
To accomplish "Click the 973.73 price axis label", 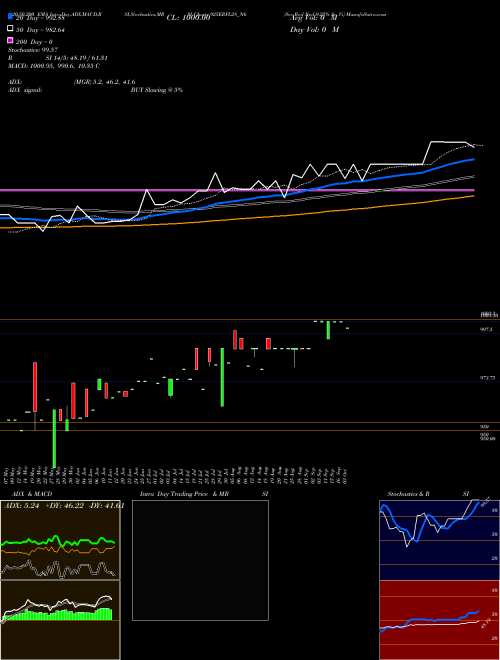I will (x=487, y=378).
